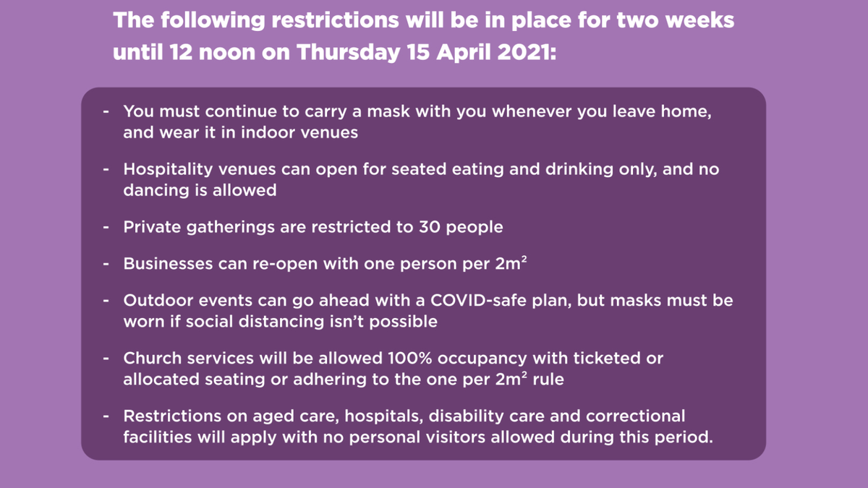Click the 'Restrictions on aged care, hospitals' line

(x=404, y=416)
